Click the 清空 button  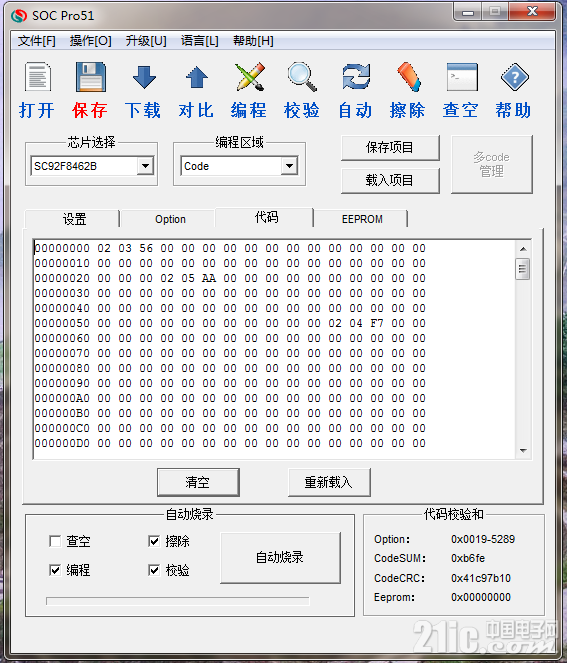198,482
